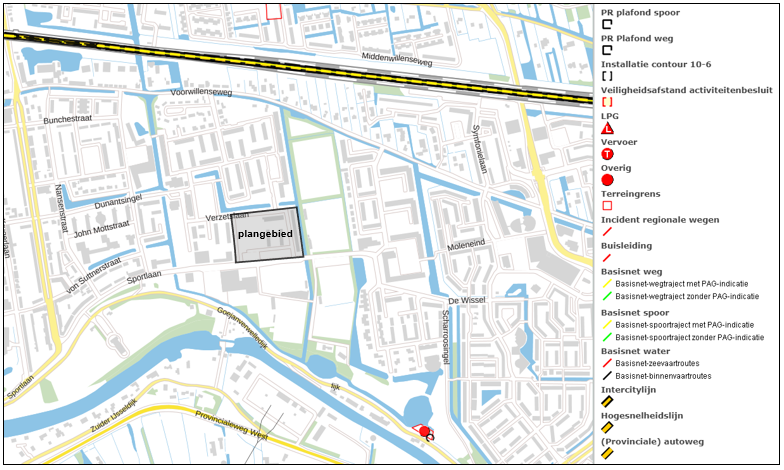Screen dimensions: 784x470
Task: Click the Moleneind street label
Action: click(466, 245)
